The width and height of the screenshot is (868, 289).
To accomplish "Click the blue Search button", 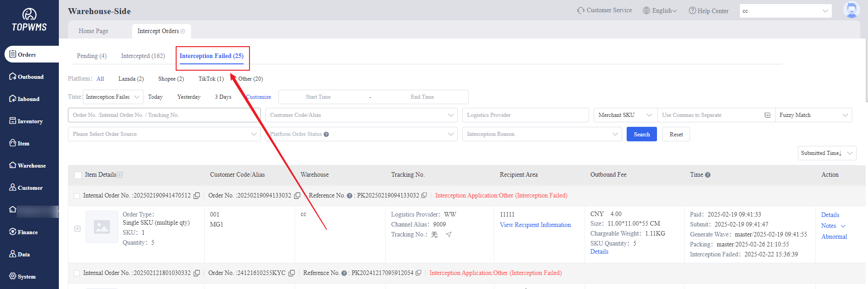I will 641,135.
